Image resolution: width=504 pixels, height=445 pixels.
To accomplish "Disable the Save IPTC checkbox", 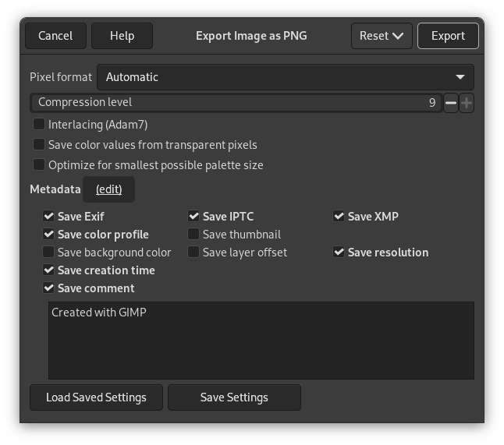I will (x=194, y=217).
